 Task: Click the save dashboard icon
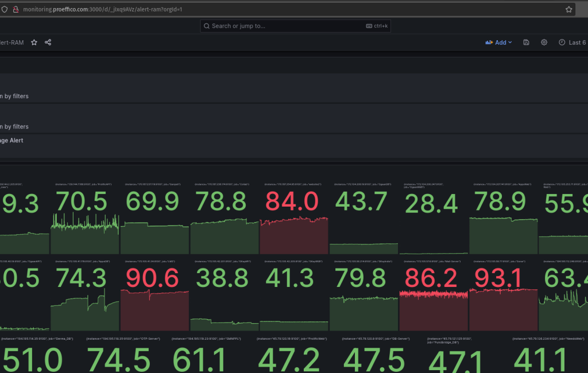click(x=527, y=42)
